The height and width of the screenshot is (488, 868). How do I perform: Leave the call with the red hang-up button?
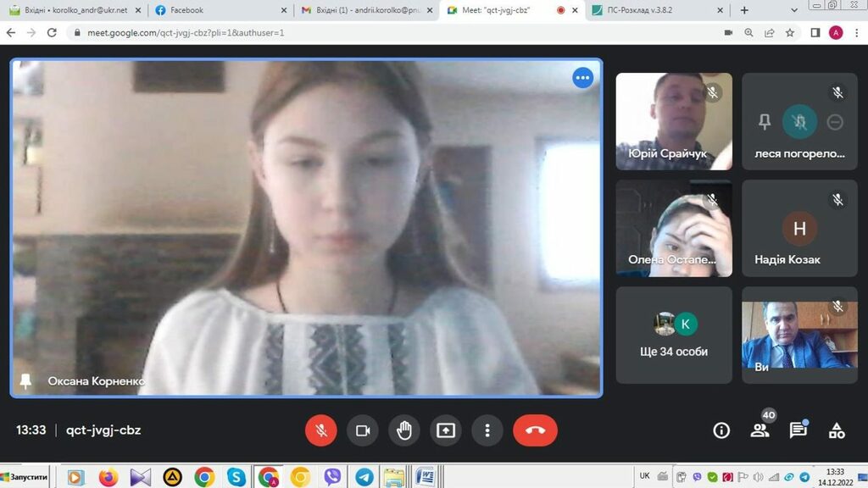tap(535, 430)
